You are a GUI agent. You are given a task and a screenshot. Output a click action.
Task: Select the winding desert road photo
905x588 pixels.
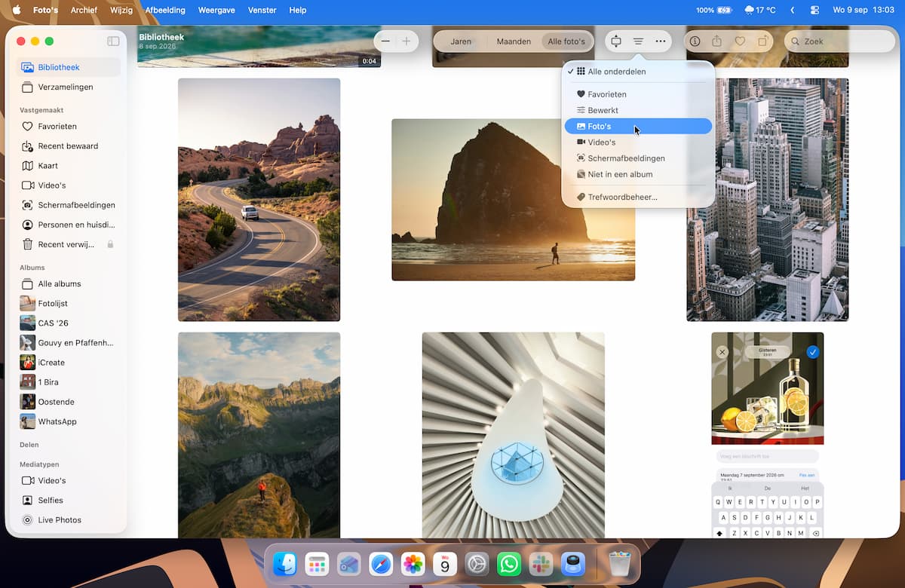click(x=259, y=200)
